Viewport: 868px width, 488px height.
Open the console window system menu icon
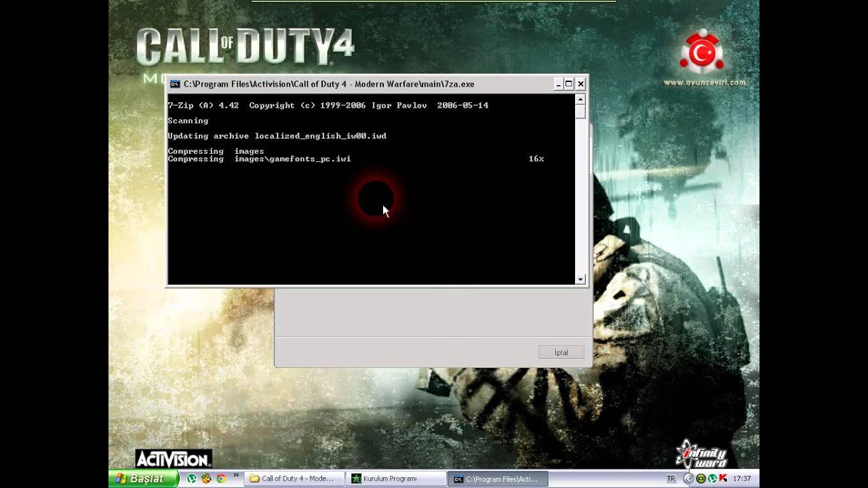(x=175, y=84)
